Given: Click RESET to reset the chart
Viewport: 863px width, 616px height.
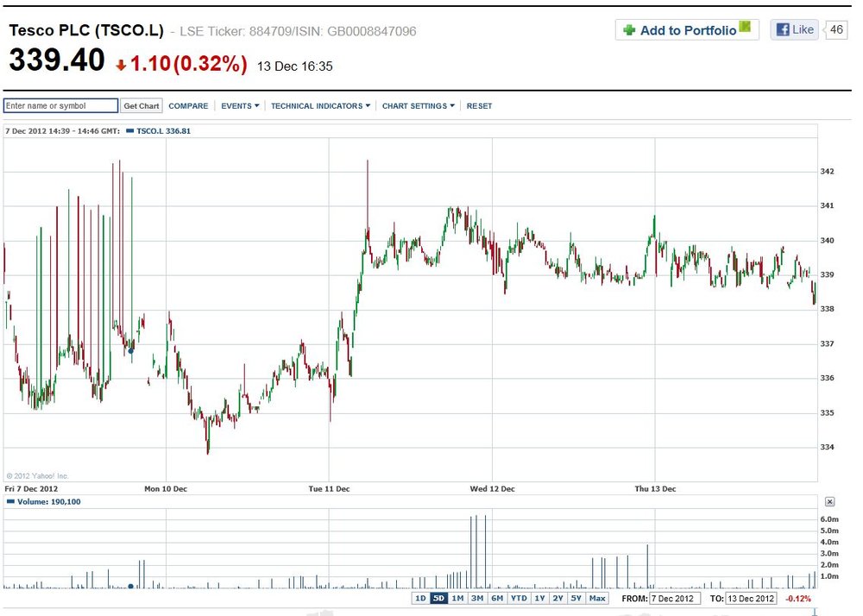Looking at the screenshot, I should 479,105.
